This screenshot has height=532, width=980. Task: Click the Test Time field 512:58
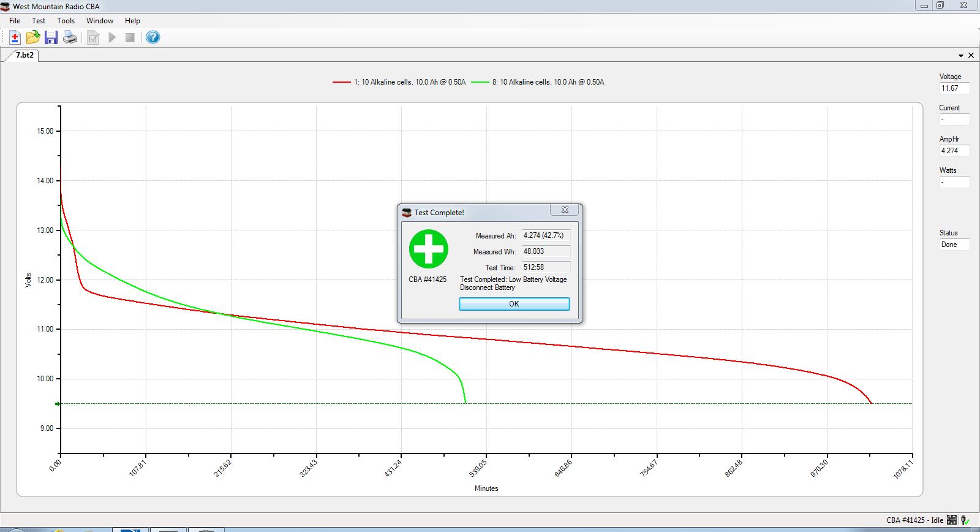546,267
